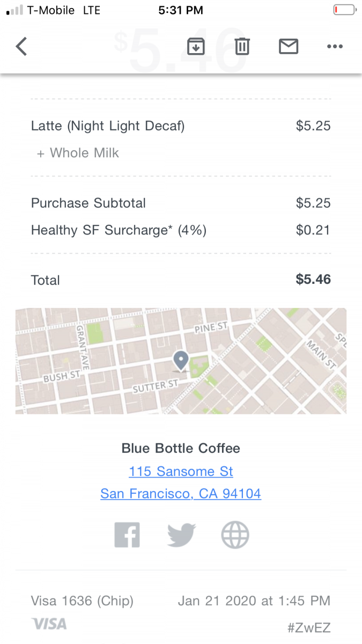The image size is (362, 644).
Task: Tap the back arrow icon
Action: 21,47
